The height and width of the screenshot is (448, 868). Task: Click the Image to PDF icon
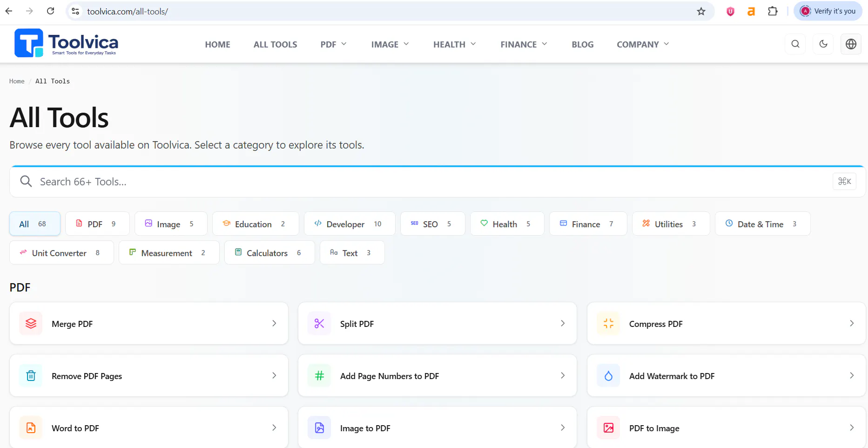pos(319,428)
